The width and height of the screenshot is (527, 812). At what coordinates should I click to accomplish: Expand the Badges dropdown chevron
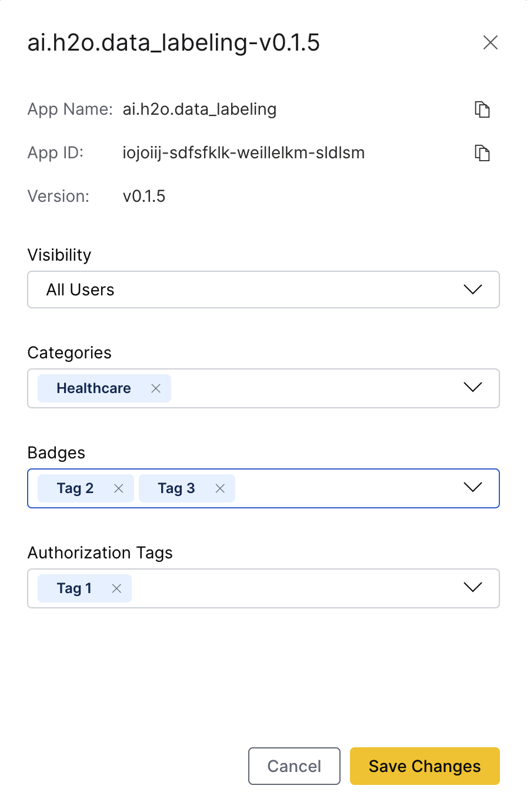pyautogui.click(x=473, y=487)
